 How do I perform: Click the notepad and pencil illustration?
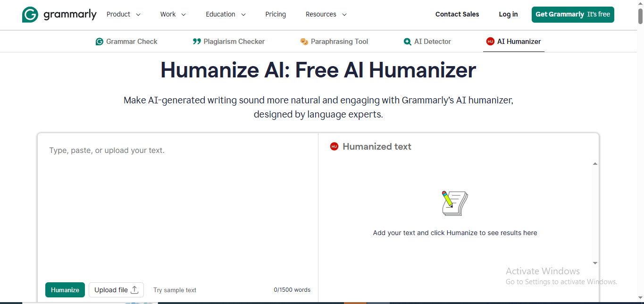(x=454, y=203)
